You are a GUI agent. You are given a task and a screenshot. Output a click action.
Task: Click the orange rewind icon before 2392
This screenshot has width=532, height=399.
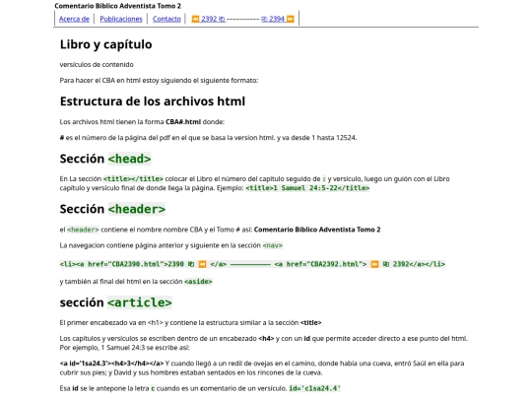[195, 19]
